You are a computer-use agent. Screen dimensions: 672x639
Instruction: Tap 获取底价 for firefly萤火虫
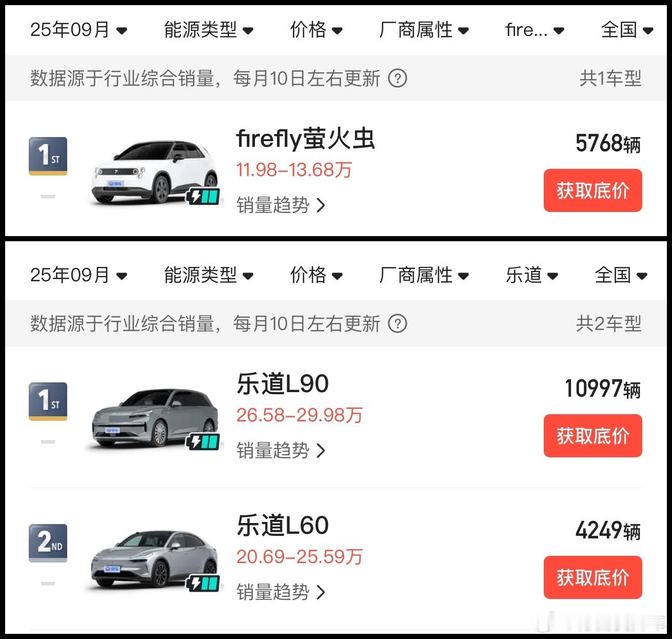pos(592,190)
